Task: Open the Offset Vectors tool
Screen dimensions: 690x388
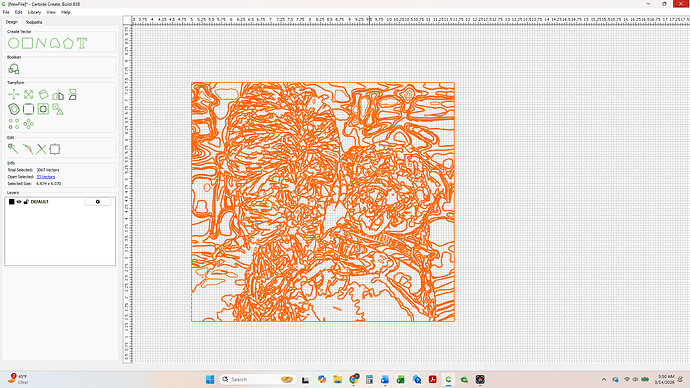Action: coord(14,109)
